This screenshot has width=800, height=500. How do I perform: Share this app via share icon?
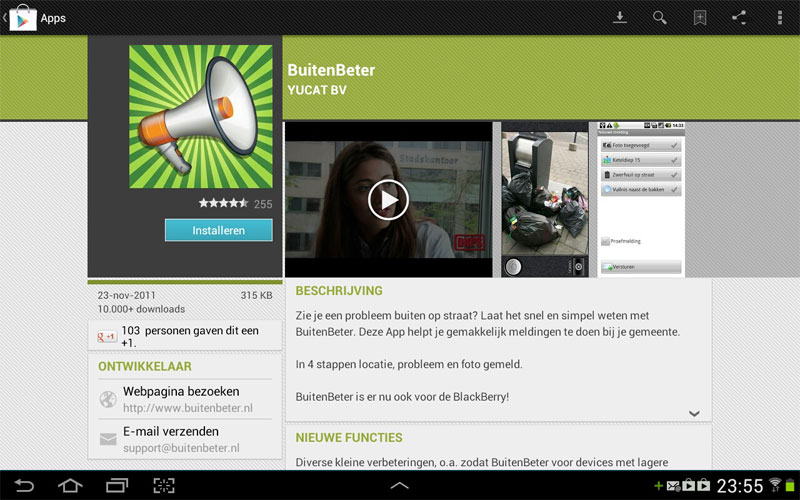click(739, 18)
